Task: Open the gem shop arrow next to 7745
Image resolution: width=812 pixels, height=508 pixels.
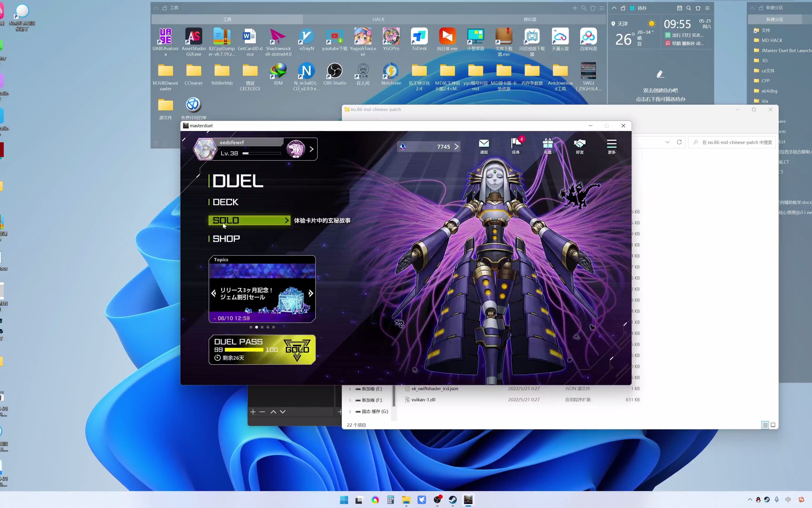Action: tap(456, 147)
